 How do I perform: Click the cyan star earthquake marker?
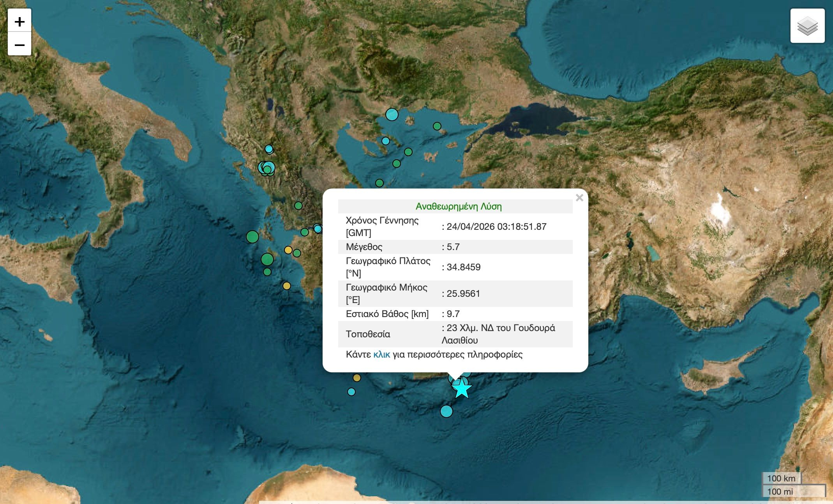coord(462,389)
